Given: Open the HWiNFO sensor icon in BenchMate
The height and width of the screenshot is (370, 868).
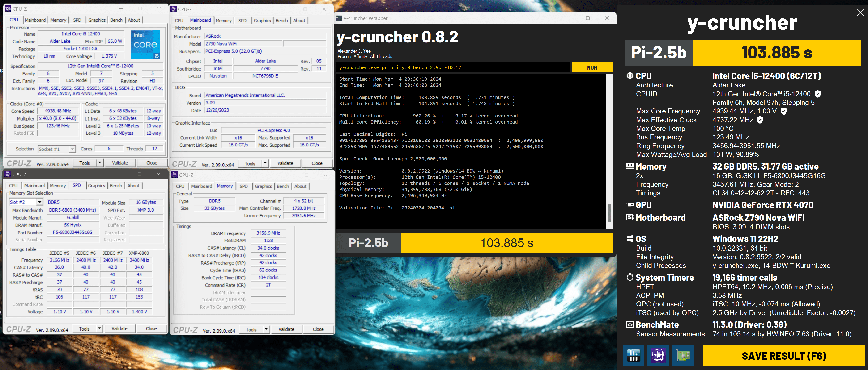Looking at the screenshot, I should [634, 355].
